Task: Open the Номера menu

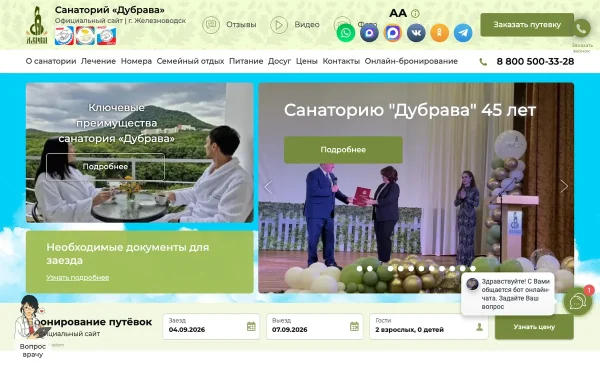Action: pyautogui.click(x=136, y=61)
